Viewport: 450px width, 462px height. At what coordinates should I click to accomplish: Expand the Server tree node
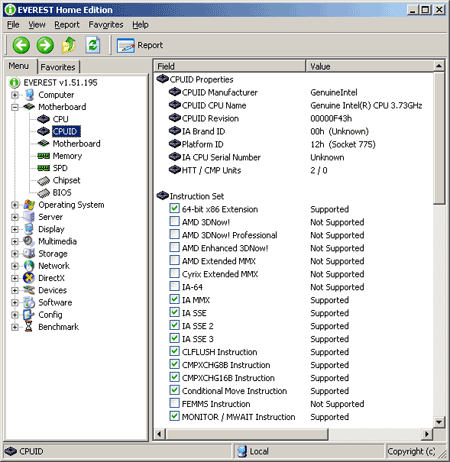[15, 217]
